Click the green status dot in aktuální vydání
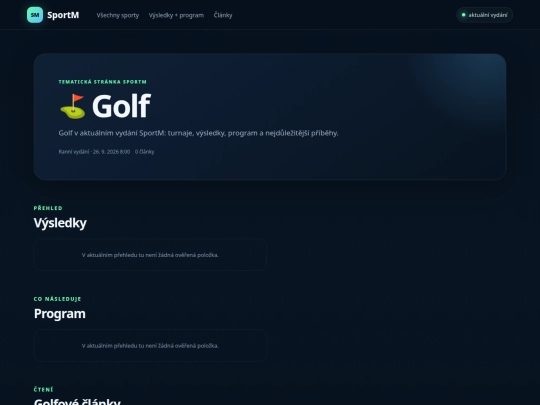Viewport: 540px width, 405px height. pyautogui.click(x=464, y=15)
